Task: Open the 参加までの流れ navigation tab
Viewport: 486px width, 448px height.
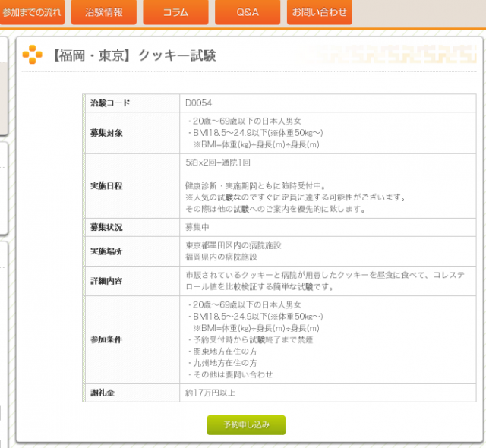Action: pos(32,12)
